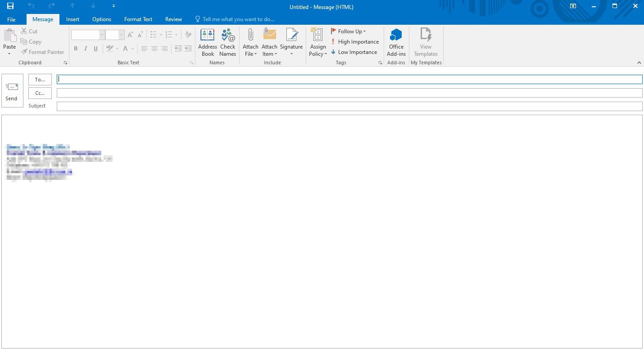Apply the text highlight color

(x=109, y=49)
